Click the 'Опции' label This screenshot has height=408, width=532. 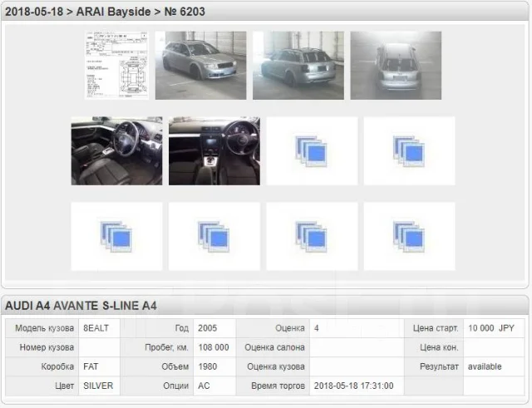pos(175,386)
